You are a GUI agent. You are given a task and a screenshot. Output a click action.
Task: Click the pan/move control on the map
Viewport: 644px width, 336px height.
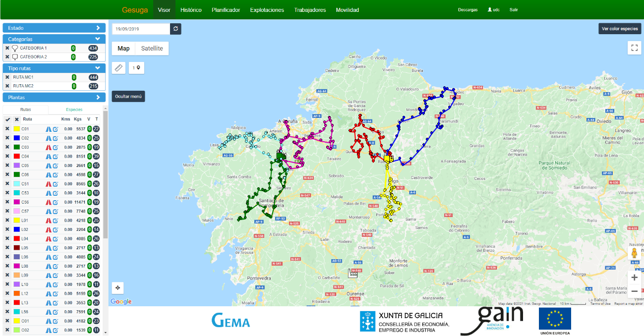pos(118,288)
